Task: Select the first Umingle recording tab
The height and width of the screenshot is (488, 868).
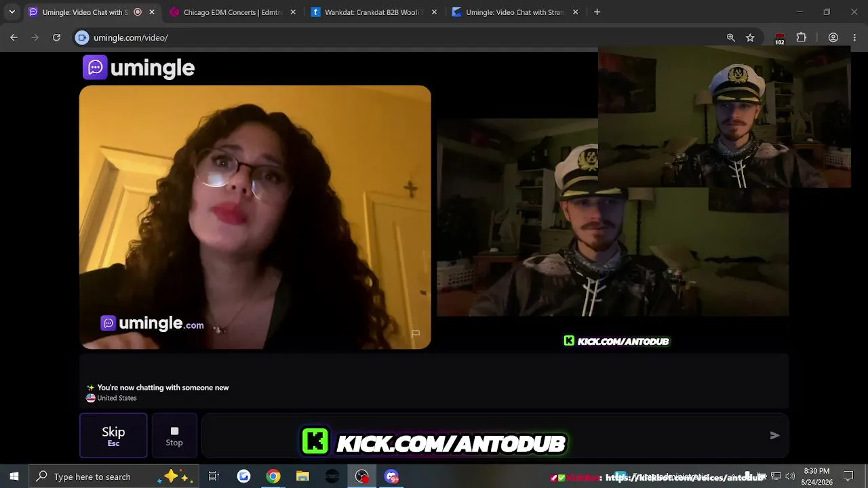Action: pos(92,12)
